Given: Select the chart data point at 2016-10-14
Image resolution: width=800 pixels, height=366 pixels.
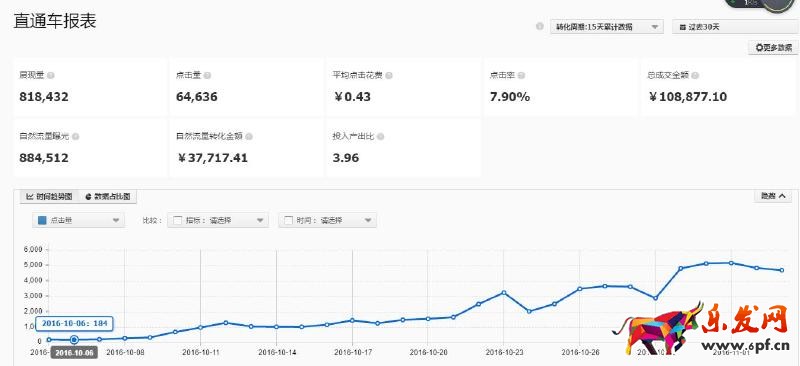Looking at the screenshot, I should pos(277,327).
